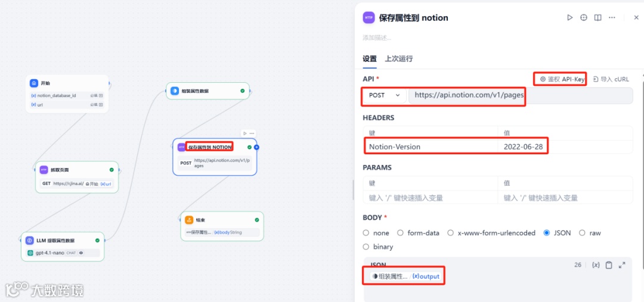The height and width of the screenshot is (302, 644).
Task: Click the purple HTTP icon beside the panel title
Action: 369,18
